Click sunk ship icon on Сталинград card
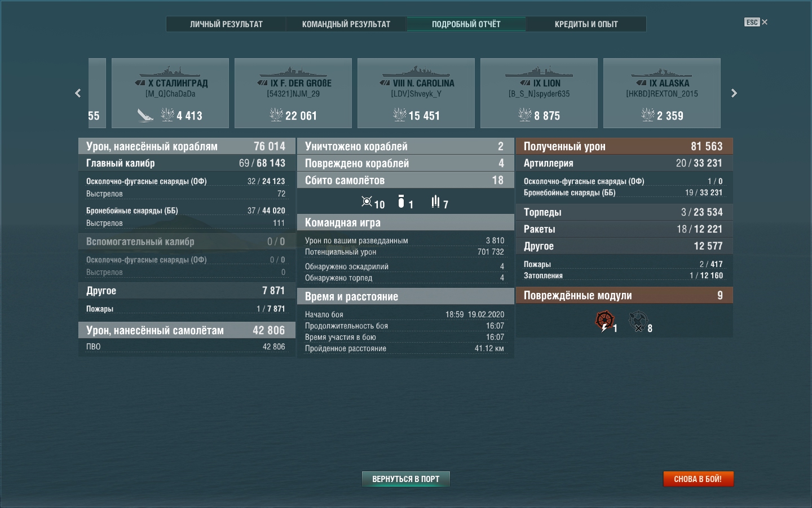This screenshot has height=508, width=812. 145,115
